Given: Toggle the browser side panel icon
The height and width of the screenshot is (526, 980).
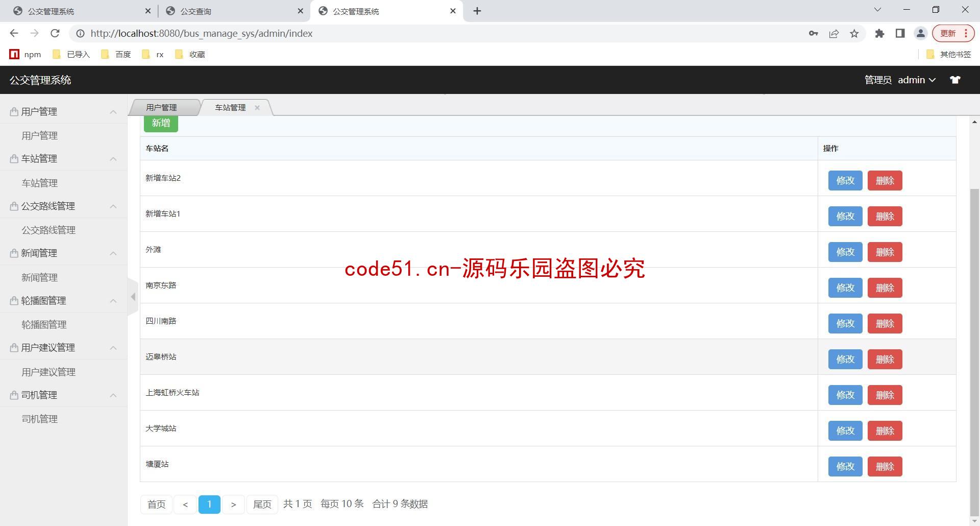Looking at the screenshot, I should pyautogui.click(x=900, y=34).
